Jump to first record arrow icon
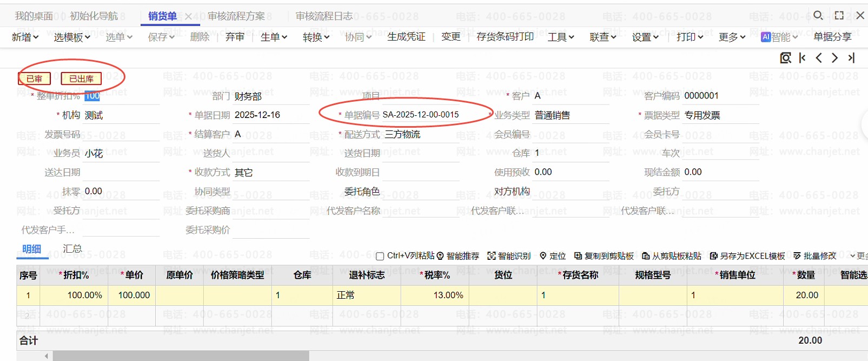Image resolution: width=868 pixels, height=361 pixels. (803, 58)
